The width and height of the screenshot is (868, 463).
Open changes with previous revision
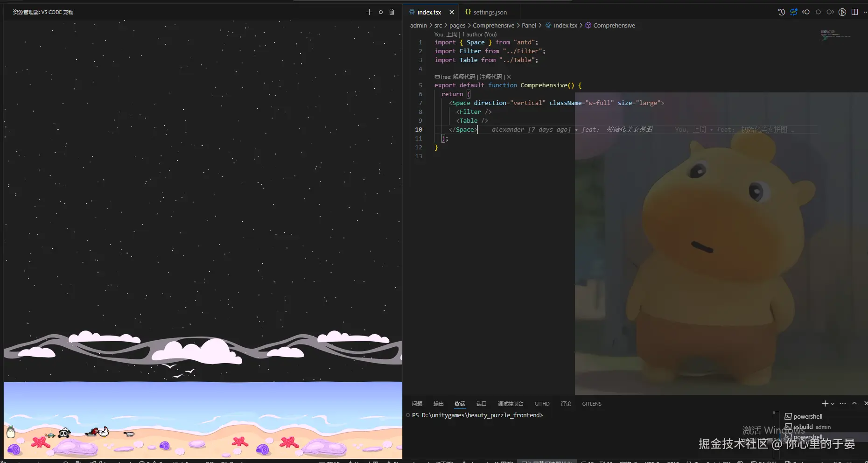coord(806,12)
